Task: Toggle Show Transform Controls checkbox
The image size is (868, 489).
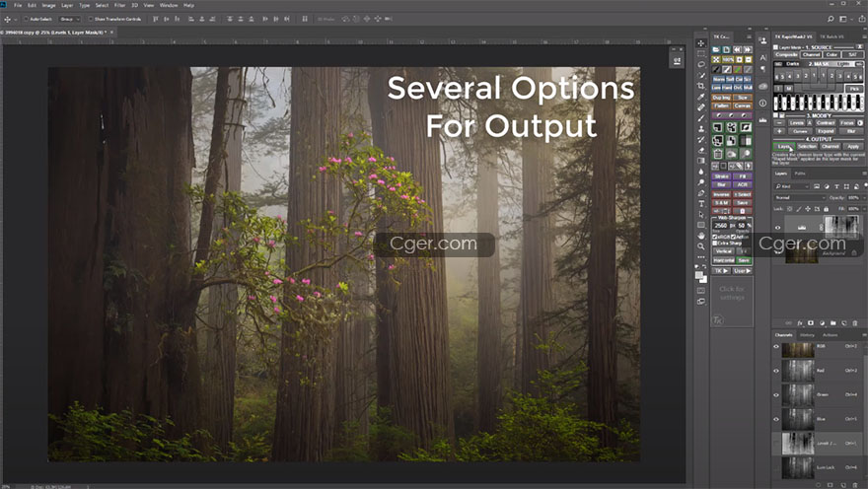Action: point(90,19)
